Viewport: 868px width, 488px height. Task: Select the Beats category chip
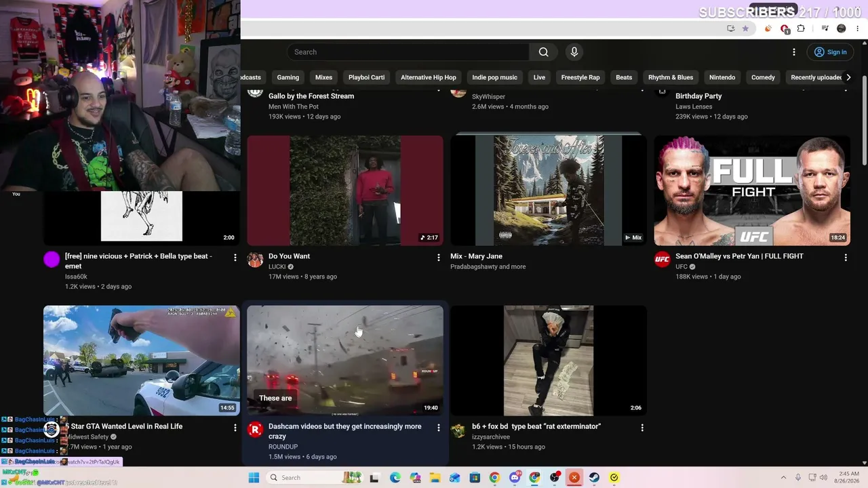click(x=624, y=77)
